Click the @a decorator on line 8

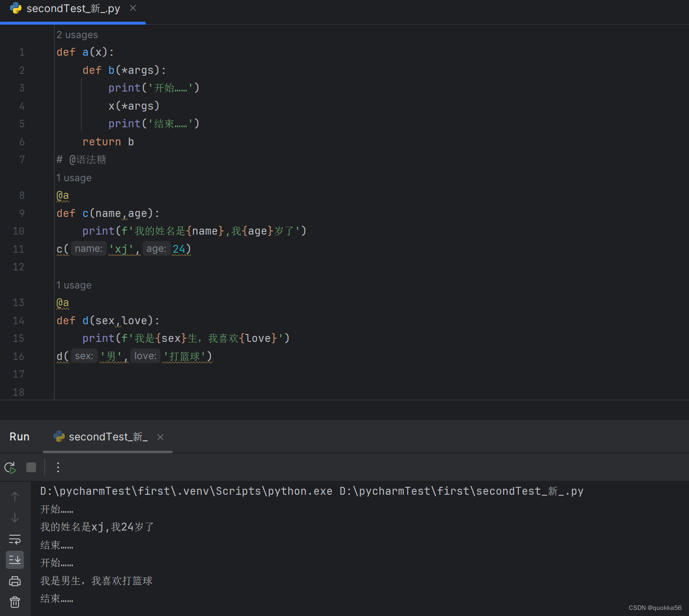(63, 196)
